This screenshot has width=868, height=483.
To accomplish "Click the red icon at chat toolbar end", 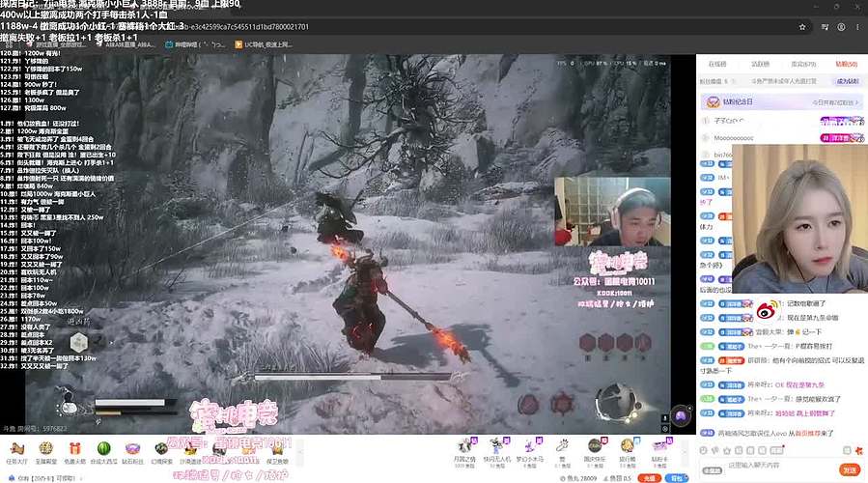I will point(859,450).
